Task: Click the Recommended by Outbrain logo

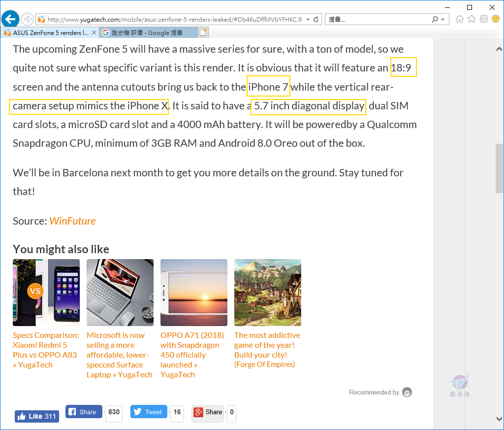Action: click(407, 392)
